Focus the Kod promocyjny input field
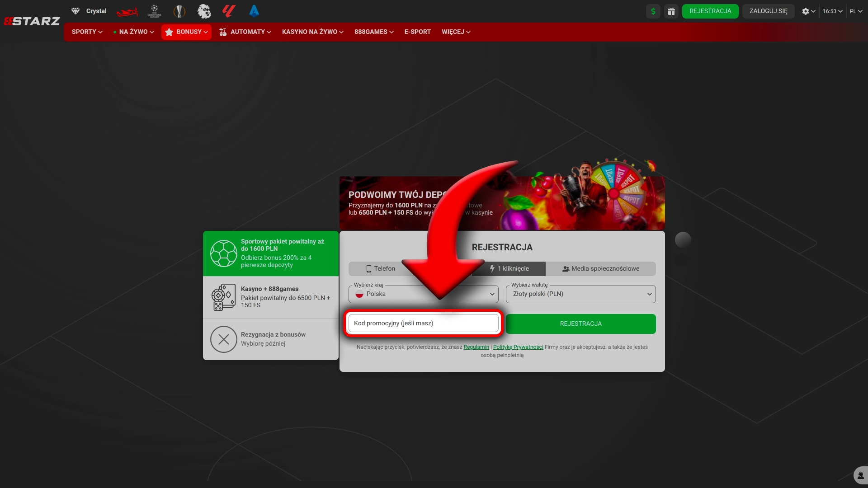The width and height of the screenshot is (868, 488). [423, 324]
